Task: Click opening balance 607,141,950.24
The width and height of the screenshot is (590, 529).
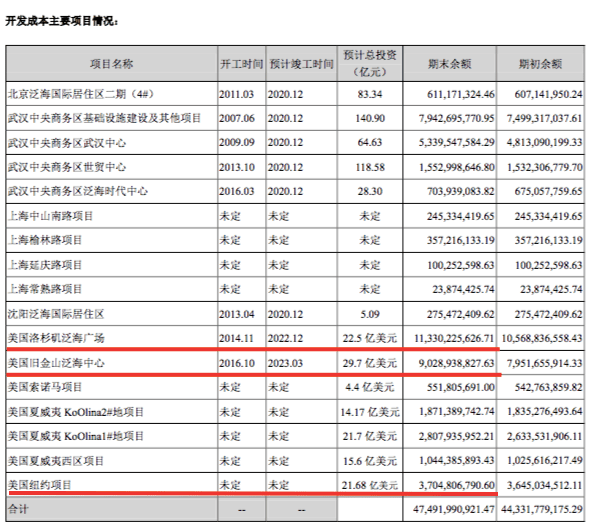Action: point(548,94)
